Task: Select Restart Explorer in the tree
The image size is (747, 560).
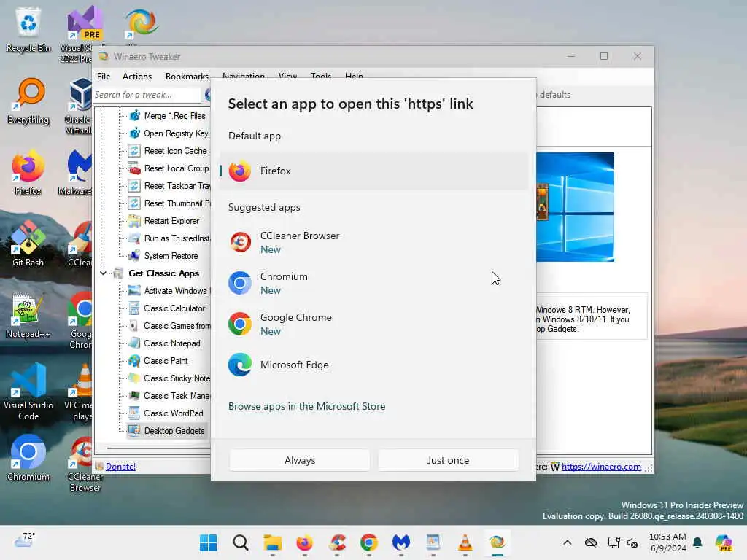Action: pyautogui.click(x=164, y=221)
